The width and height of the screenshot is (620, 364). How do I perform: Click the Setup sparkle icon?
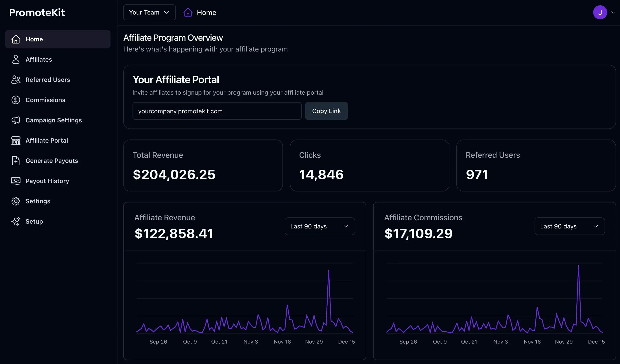(16, 221)
